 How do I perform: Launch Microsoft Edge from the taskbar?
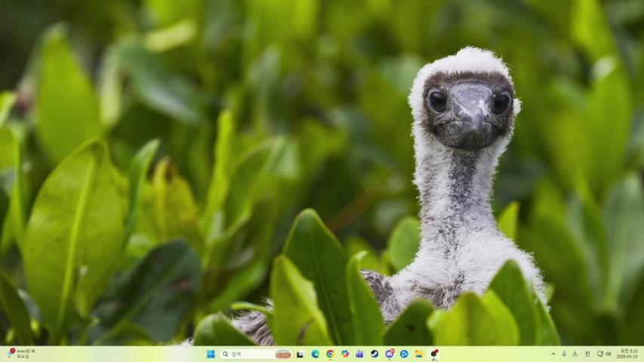[x=315, y=354]
